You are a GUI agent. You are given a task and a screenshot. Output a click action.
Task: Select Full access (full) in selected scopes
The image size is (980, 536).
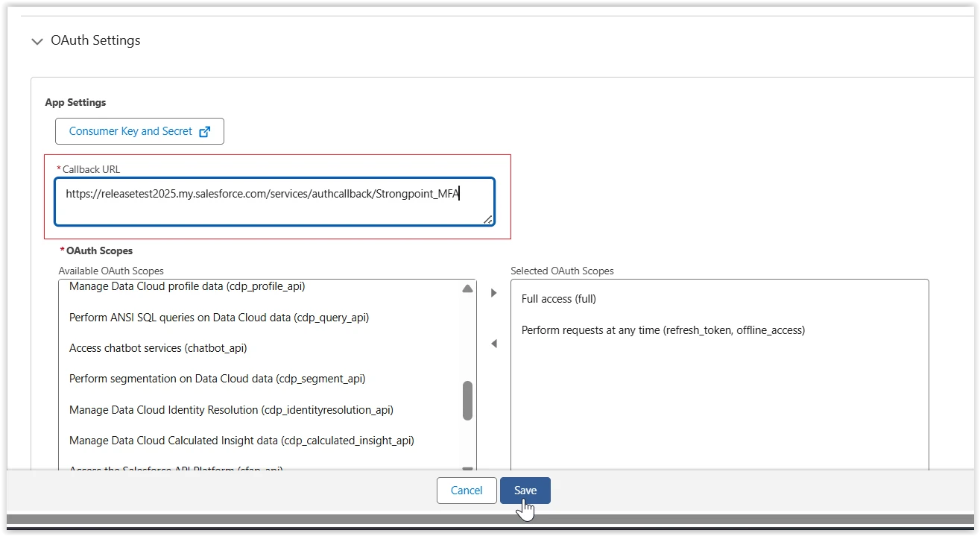[559, 299]
